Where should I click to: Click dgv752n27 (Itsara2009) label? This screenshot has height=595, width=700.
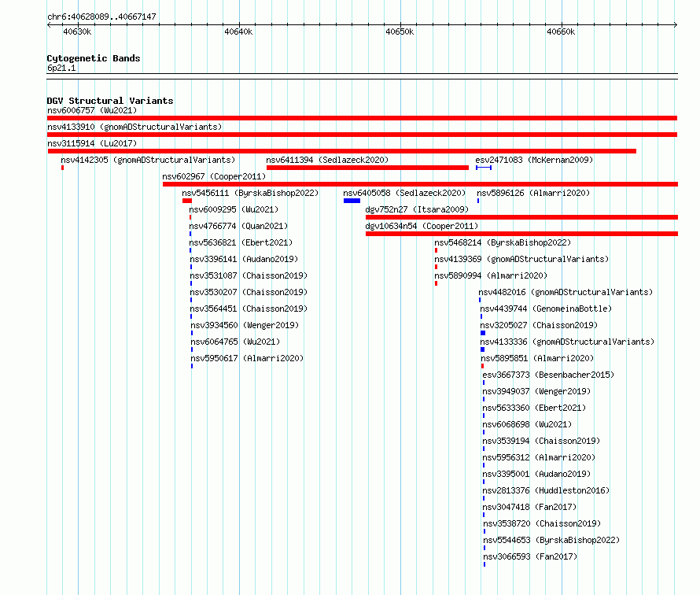tap(417, 209)
